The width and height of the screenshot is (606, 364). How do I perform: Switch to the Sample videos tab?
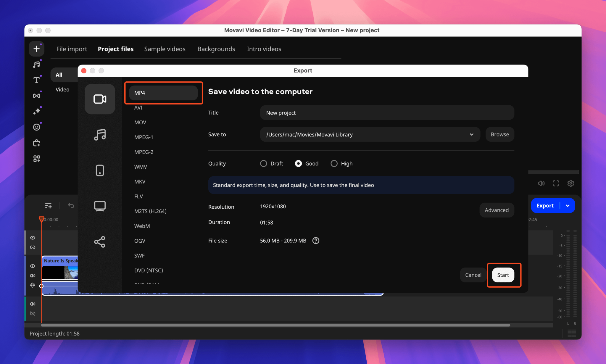[165, 49]
